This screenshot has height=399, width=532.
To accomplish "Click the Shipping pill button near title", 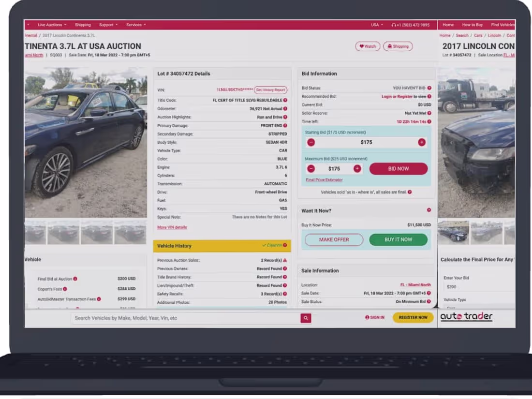I will coord(398,46).
